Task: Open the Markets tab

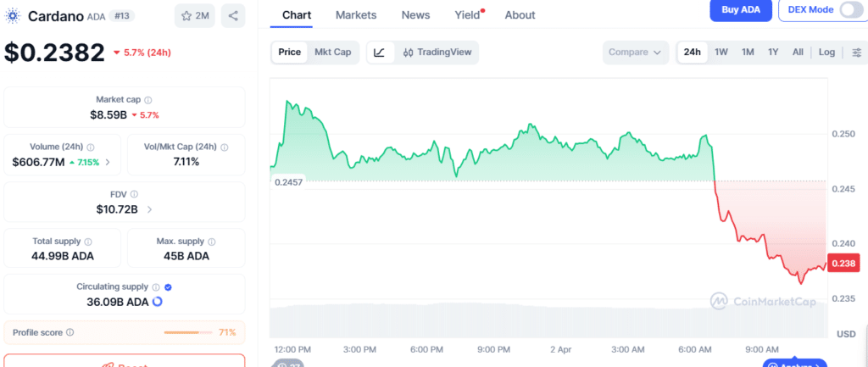Action: click(x=356, y=15)
